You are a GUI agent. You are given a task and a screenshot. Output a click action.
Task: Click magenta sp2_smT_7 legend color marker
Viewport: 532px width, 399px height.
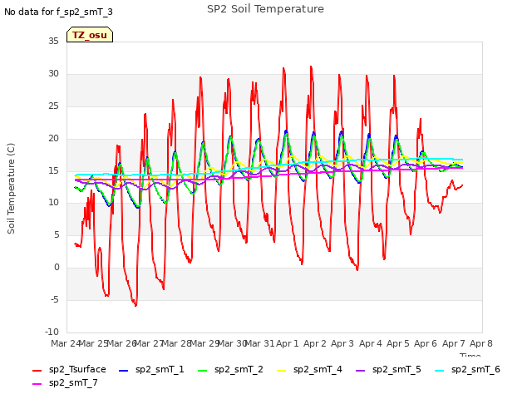pos(37,384)
